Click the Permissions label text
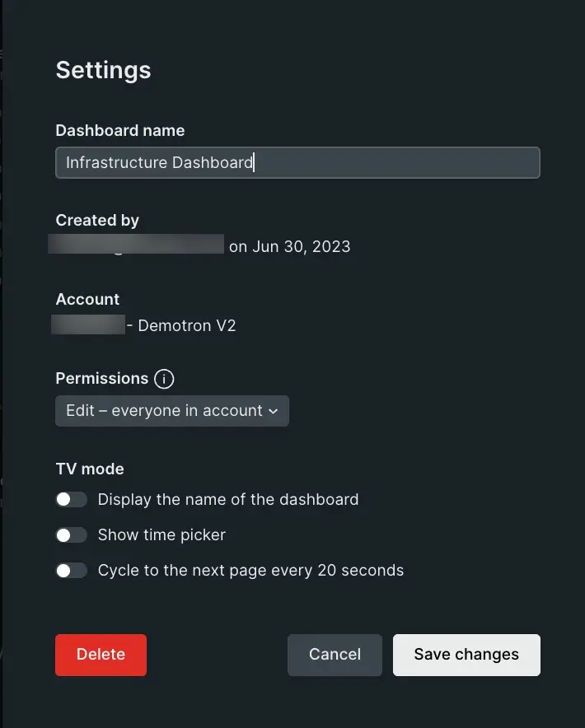Viewport: 585px width, 728px height. (x=101, y=378)
